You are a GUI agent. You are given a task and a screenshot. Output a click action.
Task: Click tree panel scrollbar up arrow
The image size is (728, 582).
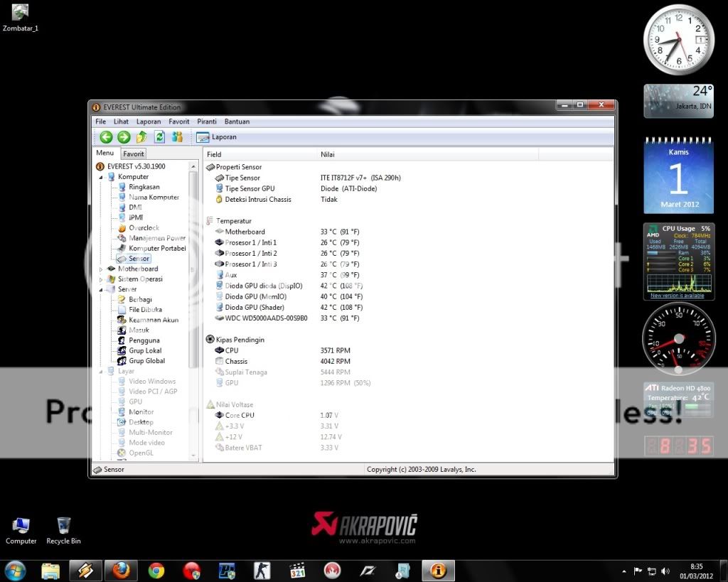pyautogui.click(x=193, y=166)
